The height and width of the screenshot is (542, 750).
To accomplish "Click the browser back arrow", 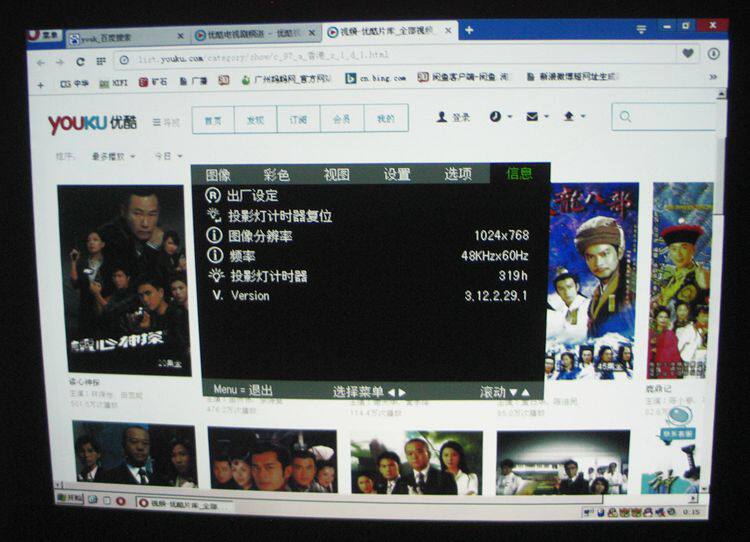I will [41, 62].
